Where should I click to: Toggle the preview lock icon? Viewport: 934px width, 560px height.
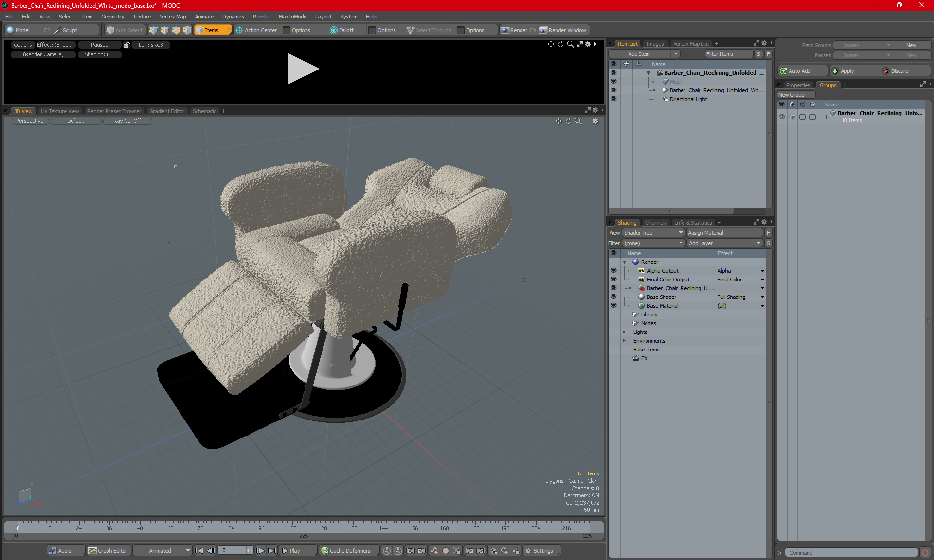coord(126,45)
